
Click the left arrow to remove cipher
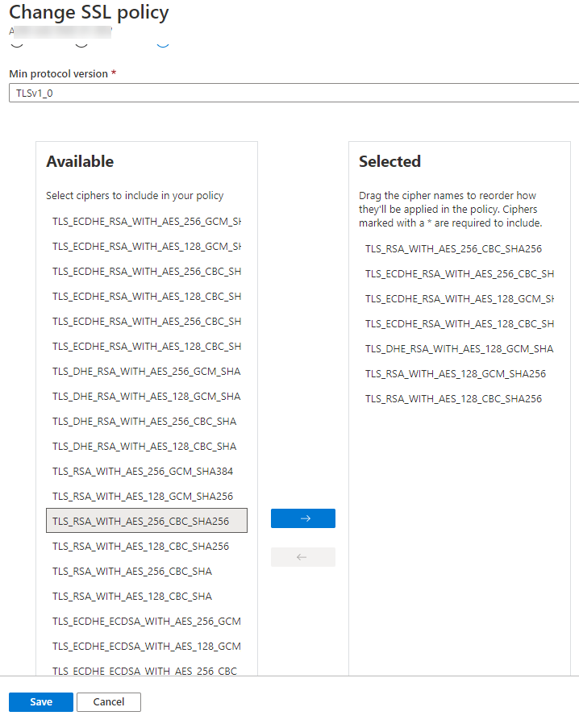(302, 557)
